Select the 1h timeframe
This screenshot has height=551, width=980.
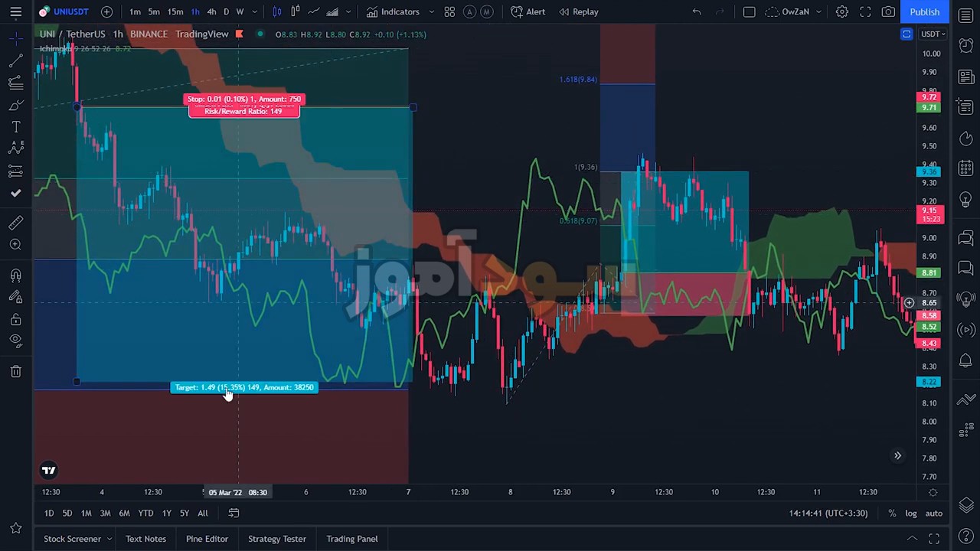195,11
